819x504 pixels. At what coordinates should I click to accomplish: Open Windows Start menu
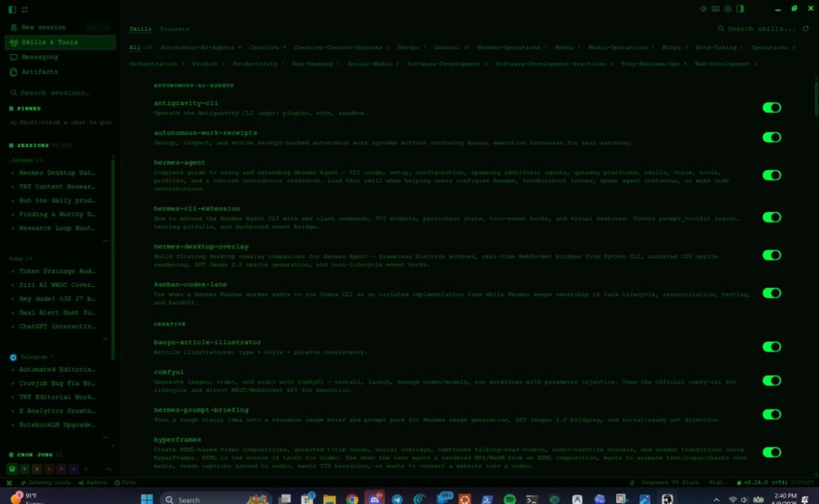coord(147,498)
